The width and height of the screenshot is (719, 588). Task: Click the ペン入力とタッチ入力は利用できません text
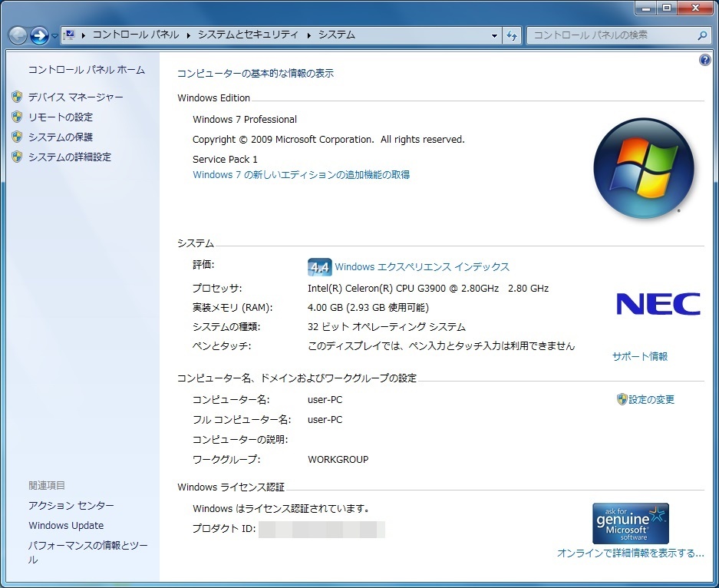pos(492,346)
